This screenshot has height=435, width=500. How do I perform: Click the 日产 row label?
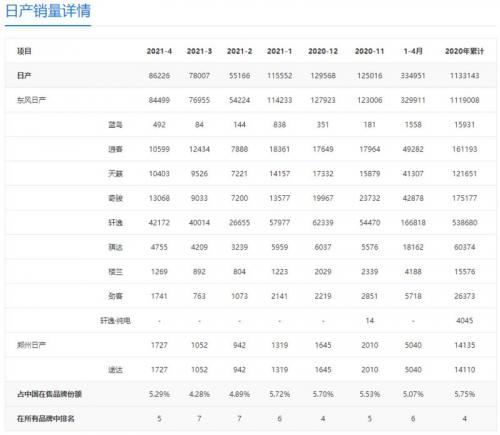(x=24, y=76)
